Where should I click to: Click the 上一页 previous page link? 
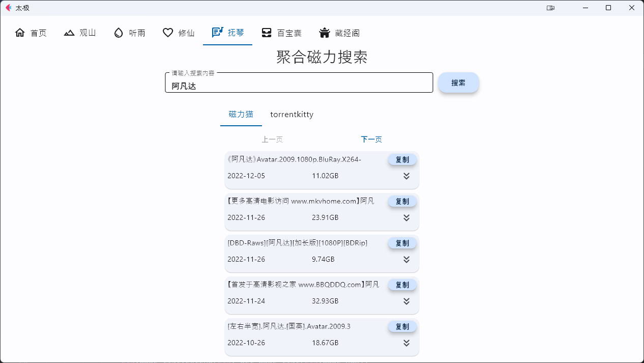pyautogui.click(x=272, y=138)
